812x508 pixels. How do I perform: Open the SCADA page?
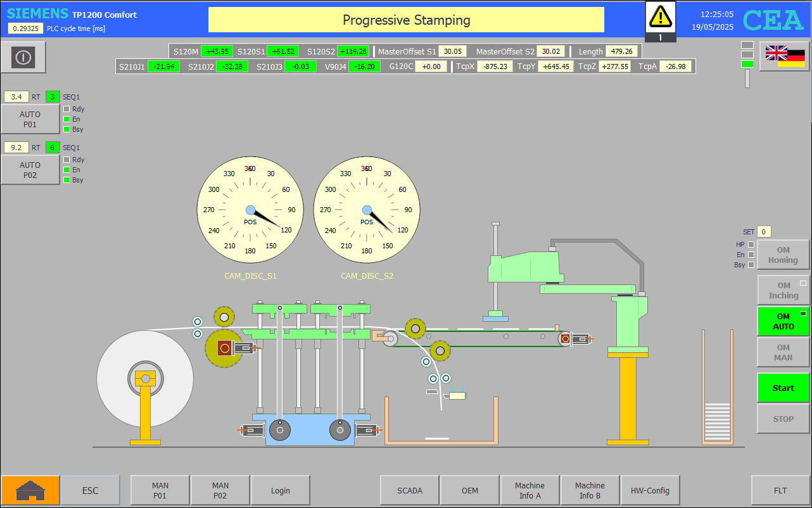tap(409, 490)
